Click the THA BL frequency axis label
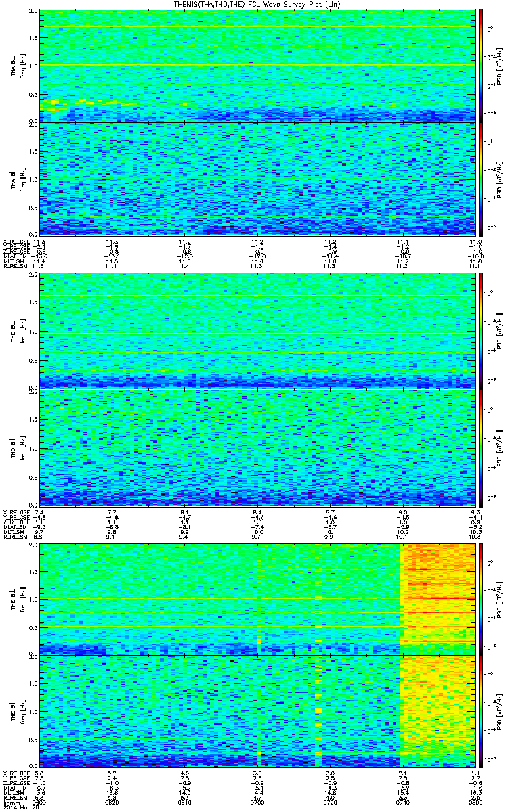Screen dimensions: 508x812 [16, 65]
